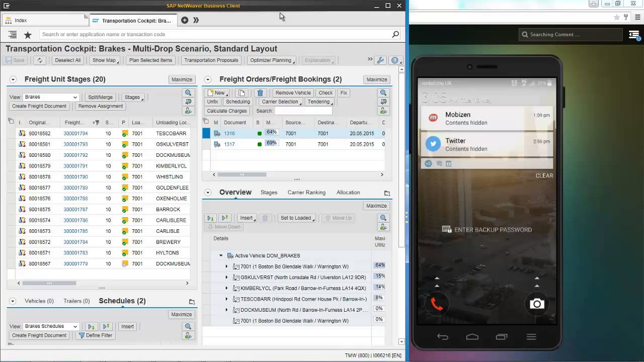This screenshot has height=362, width=644.
Task: Open the Twitter notification on the phone
Action: tap(487, 144)
